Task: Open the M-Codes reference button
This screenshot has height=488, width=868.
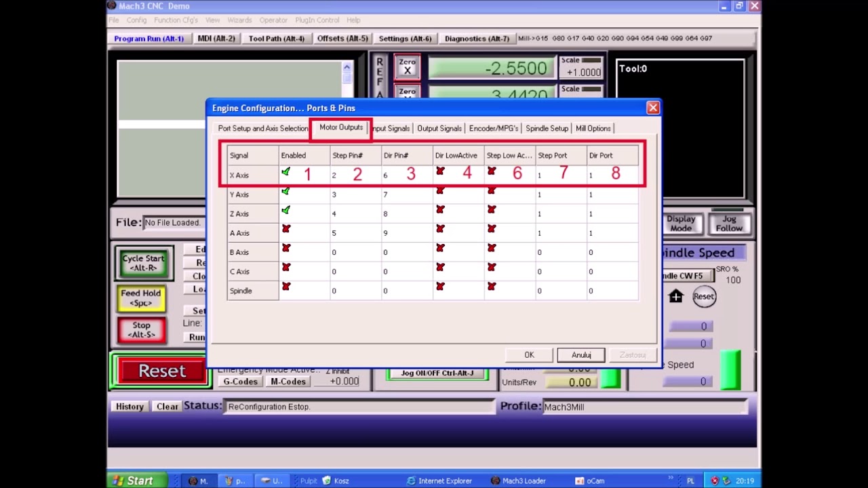Action: click(x=288, y=382)
